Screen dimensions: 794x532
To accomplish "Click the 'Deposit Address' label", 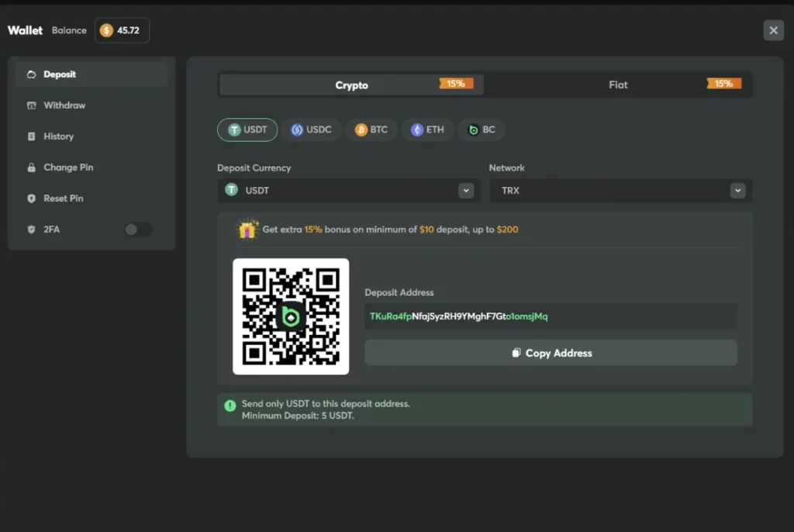I will tap(399, 292).
